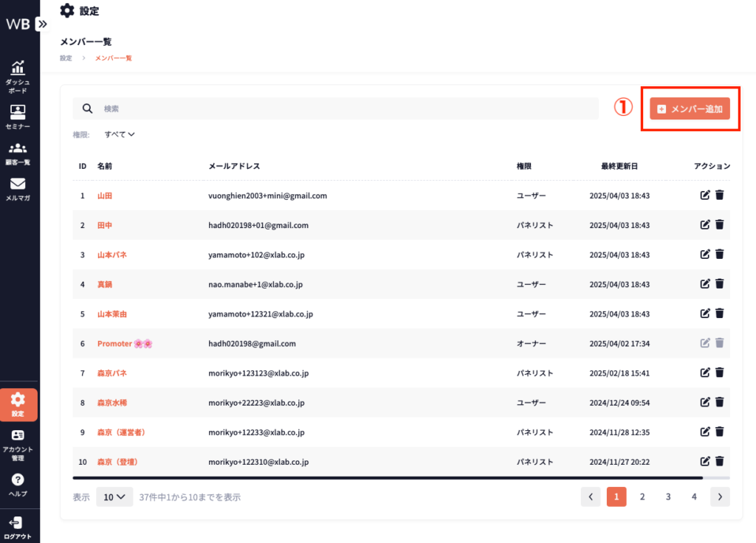756x543 pixels.
Task: Open 顧客一覧 from the sidebar
Action: [18, 149]
